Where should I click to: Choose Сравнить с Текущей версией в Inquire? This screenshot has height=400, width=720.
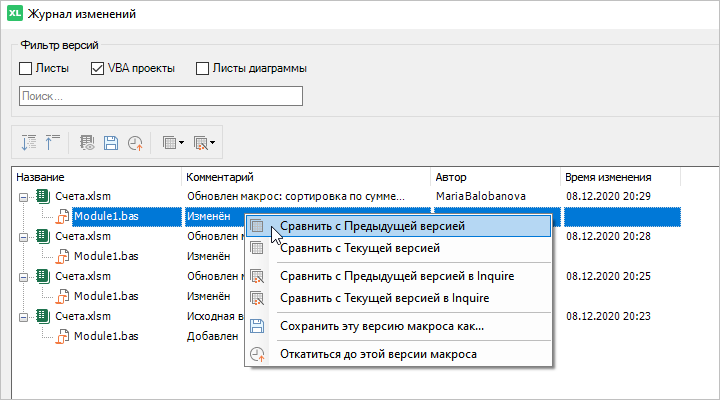pos(399,298)
